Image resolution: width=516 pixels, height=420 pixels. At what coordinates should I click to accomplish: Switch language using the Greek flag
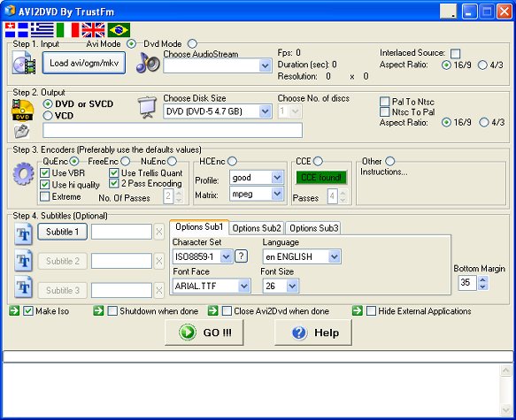click(x=42, y=30)
